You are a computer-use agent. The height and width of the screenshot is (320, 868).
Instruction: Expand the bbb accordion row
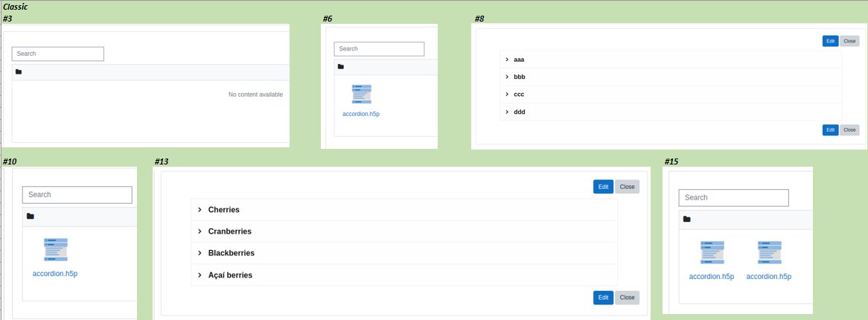671,77
